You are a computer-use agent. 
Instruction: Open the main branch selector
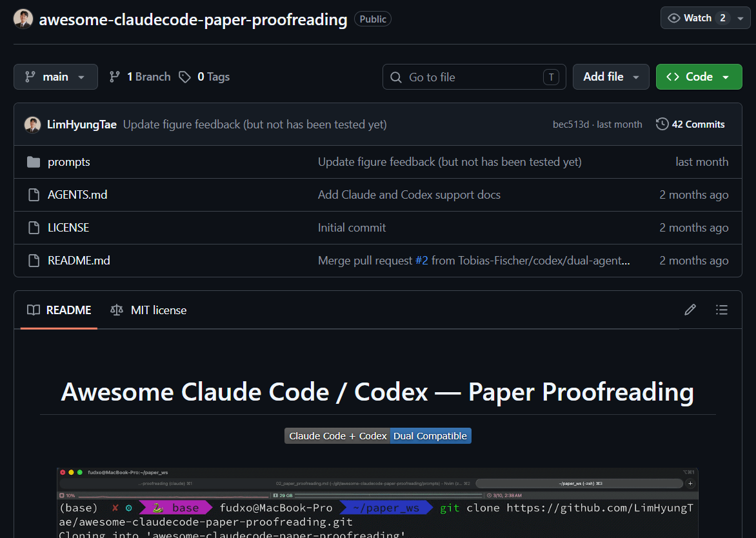[x=55, y=77]
